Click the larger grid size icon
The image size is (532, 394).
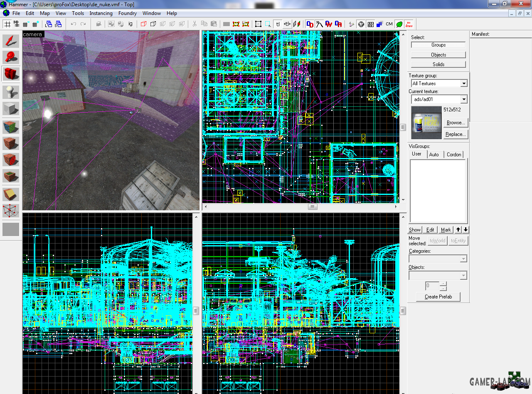pyautogui.click(x=35, y=24)
